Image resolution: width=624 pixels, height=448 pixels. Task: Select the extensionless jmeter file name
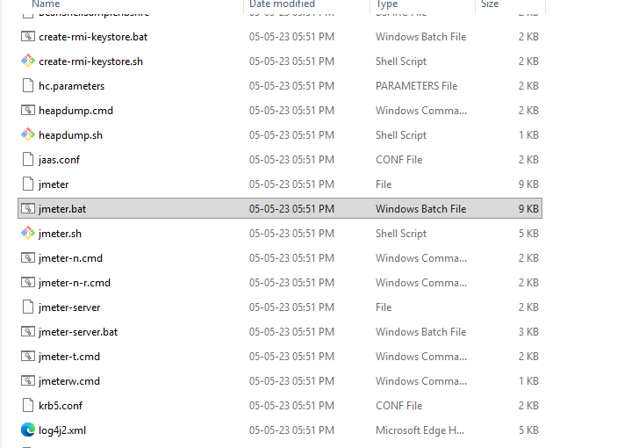[x=53, y=185]
